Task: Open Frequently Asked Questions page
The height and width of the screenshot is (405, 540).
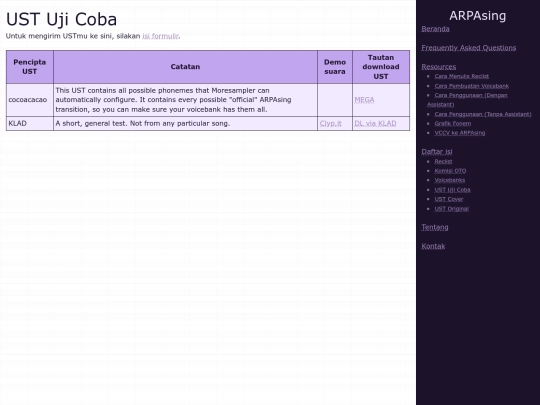Action: click(469, 48)
